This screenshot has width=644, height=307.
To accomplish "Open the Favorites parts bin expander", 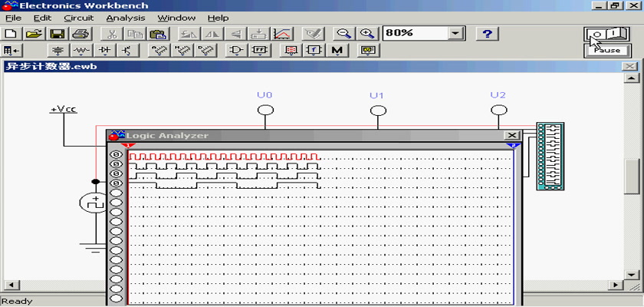I will (x=12, y=51).
